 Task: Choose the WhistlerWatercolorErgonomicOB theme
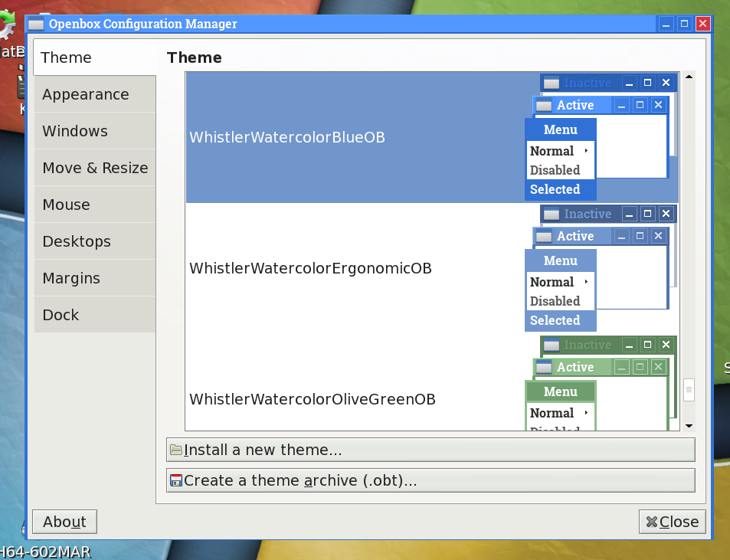(310, 269)
